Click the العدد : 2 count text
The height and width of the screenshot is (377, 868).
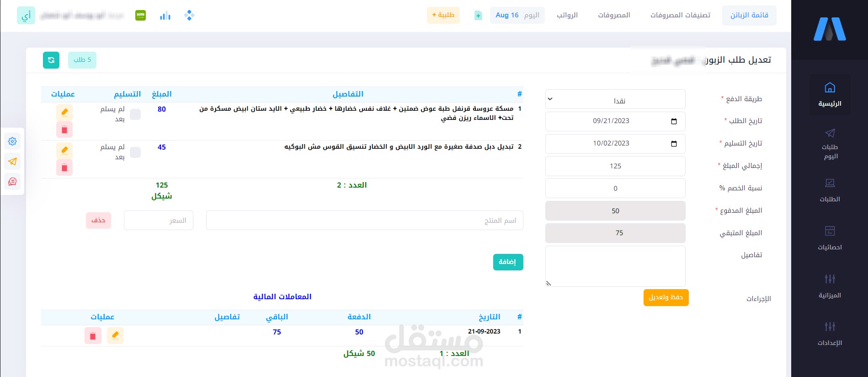(352, 185)
